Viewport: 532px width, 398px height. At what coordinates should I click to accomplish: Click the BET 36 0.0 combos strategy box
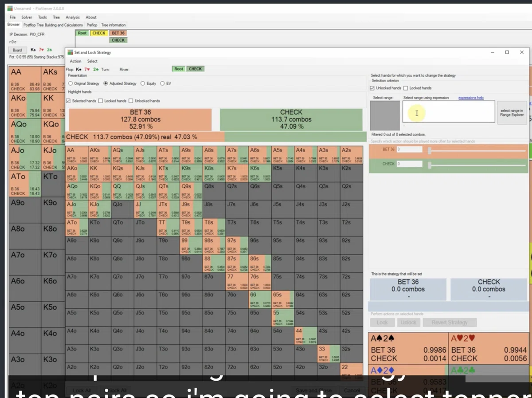tap(408, 289)
